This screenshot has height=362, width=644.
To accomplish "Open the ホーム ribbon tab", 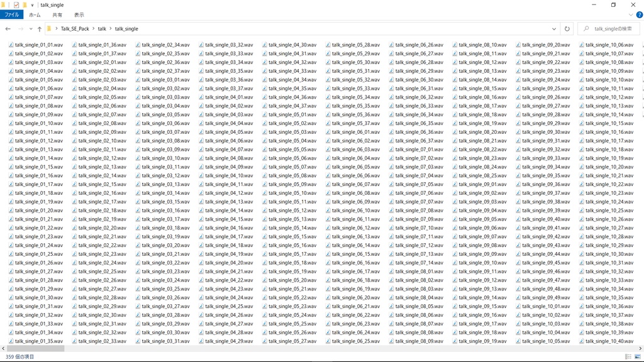I will coord(35,15).
